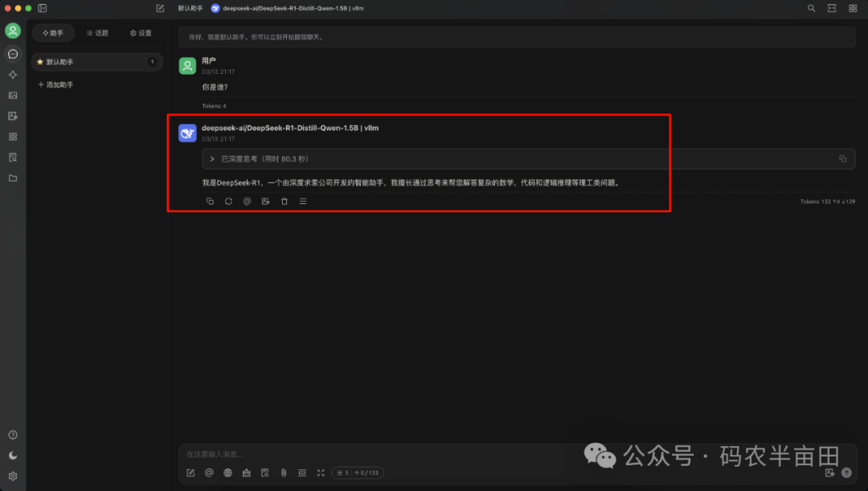Open the files folder sidebar icon

click(x=13, y=178)
